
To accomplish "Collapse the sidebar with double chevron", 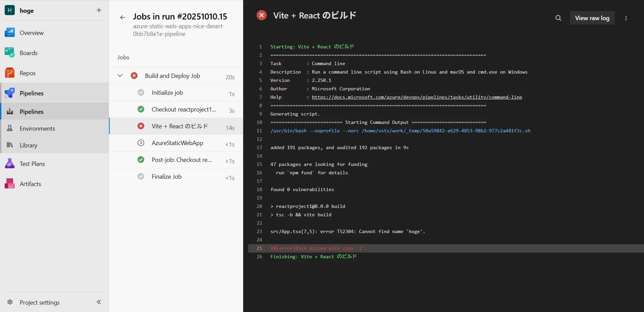I will point(99,302).
